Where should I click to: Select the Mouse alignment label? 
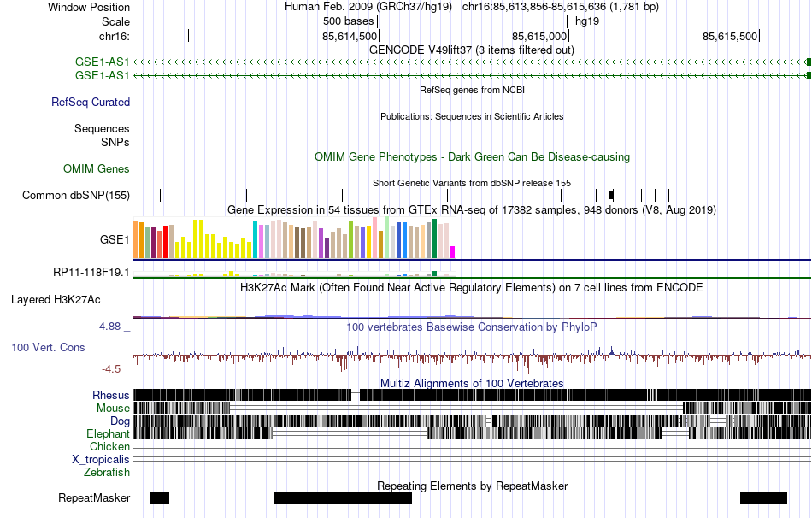[x=113, y=409]
